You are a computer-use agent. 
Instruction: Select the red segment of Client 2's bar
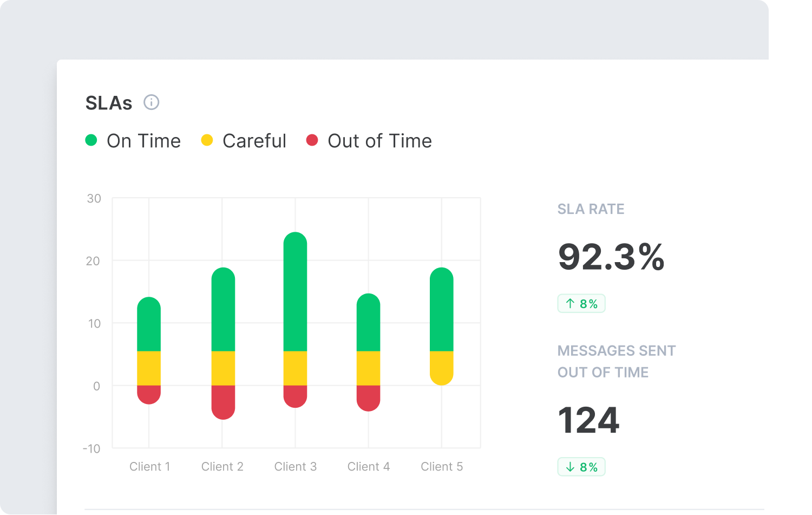pyautogui.click(x=222, y=403)
